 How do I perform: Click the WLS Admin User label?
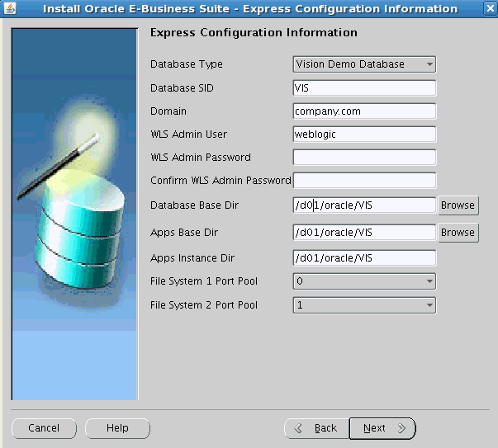click(x=188, y=134)
